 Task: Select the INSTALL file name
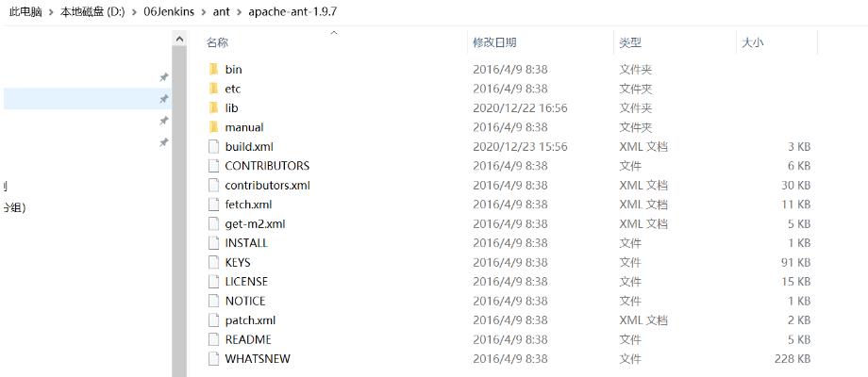[x=246, y=243]
